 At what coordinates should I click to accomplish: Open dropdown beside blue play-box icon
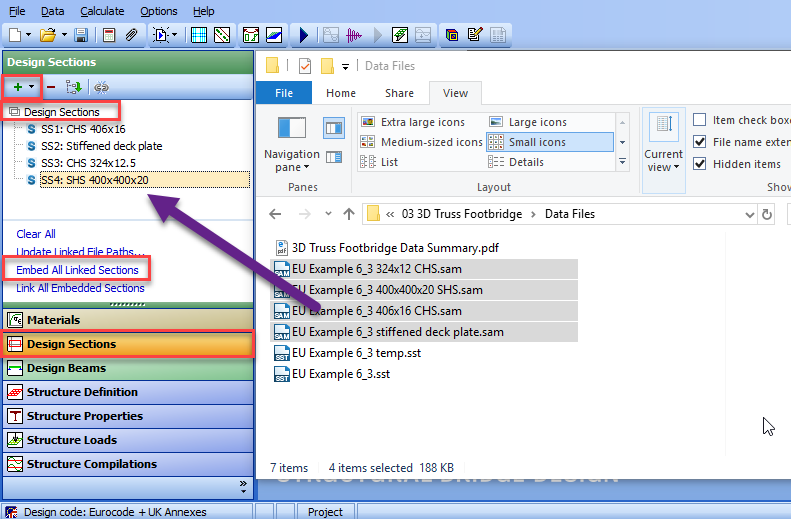(x=175, y=35)
